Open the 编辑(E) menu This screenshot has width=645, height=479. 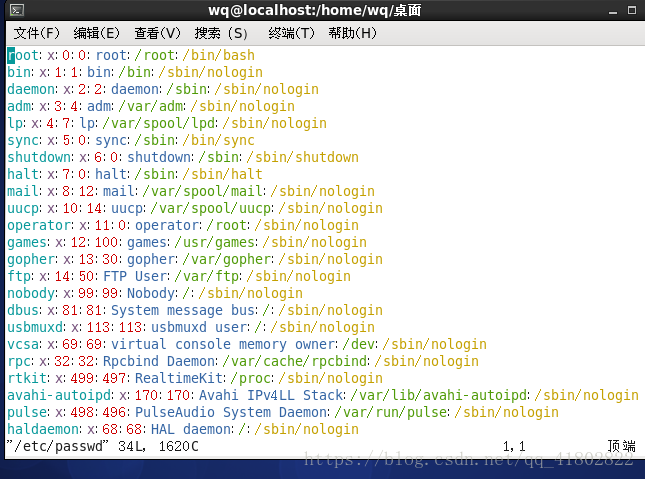[97, 33]
